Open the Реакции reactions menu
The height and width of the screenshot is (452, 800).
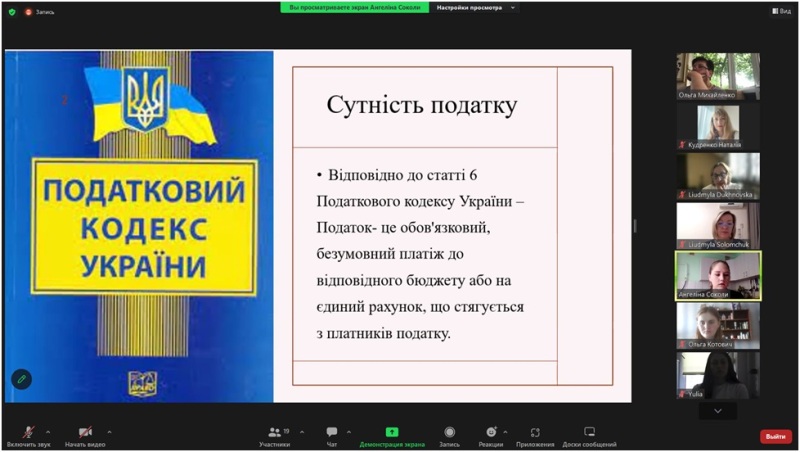491,437
